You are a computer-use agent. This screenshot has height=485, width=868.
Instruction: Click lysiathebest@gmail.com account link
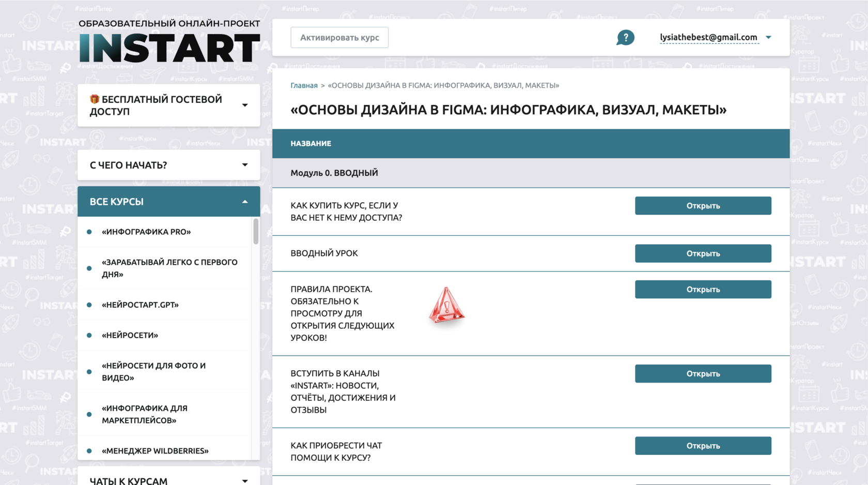(x=708, y=37)
